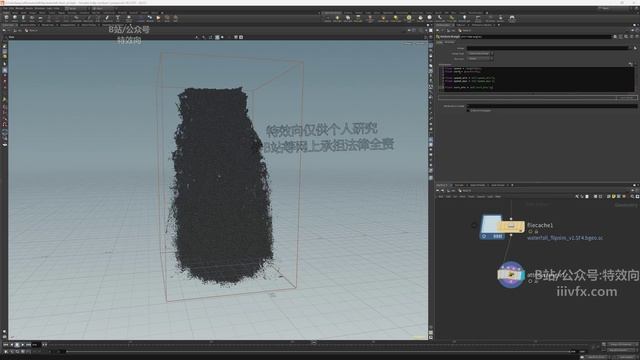640x360 pixels.
Task: Click the current frame number field in the playbar
Action: click(x=36, y=345)
